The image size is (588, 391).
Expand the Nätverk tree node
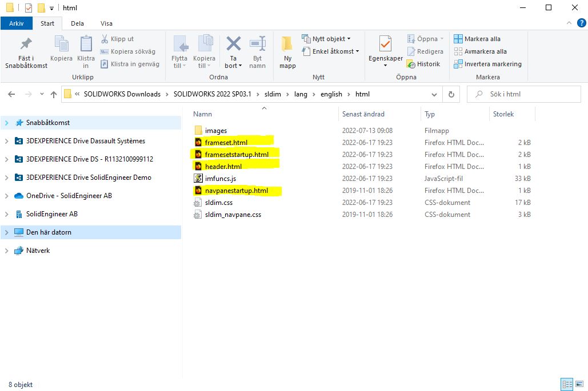click(6, 251)
